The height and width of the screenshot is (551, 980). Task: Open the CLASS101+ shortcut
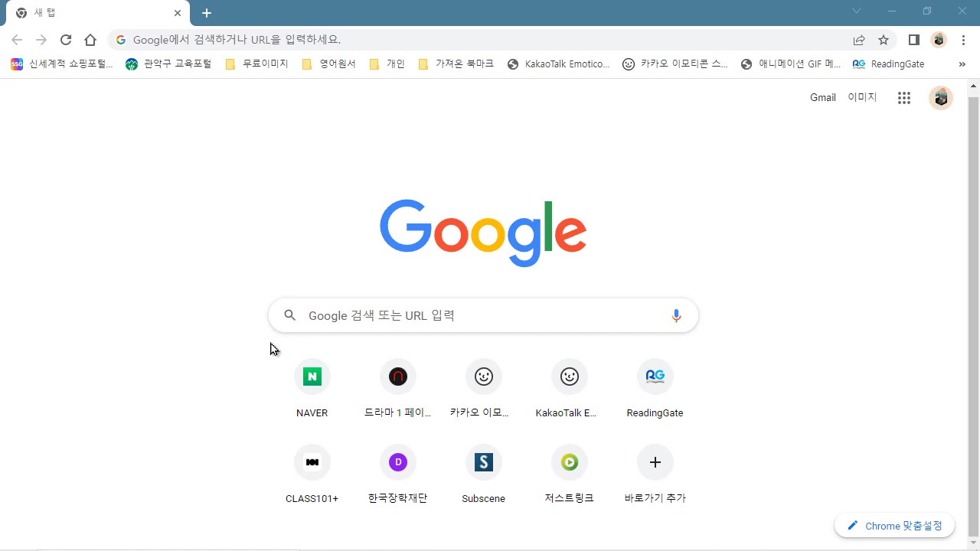[312, 461]
